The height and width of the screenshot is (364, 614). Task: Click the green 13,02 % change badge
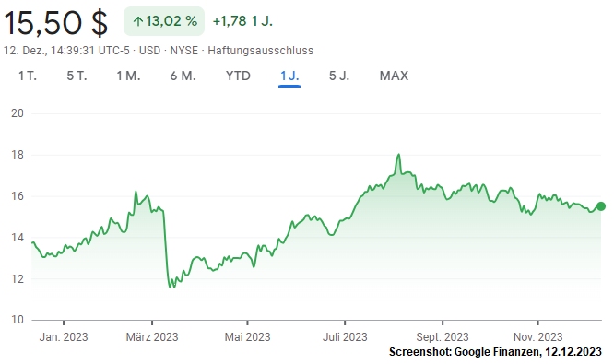pos(164,21)
